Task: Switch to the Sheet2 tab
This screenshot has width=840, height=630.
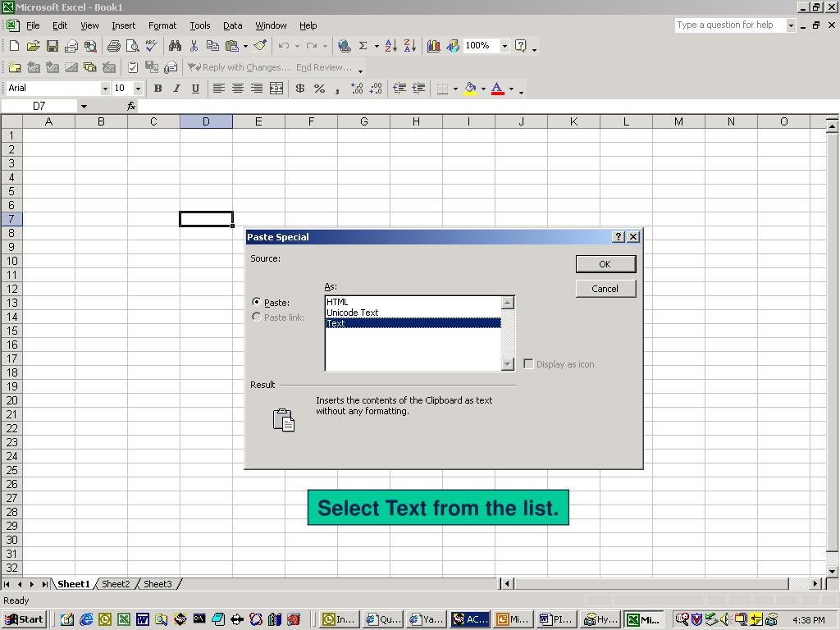Action: click(x=116, y=584)
